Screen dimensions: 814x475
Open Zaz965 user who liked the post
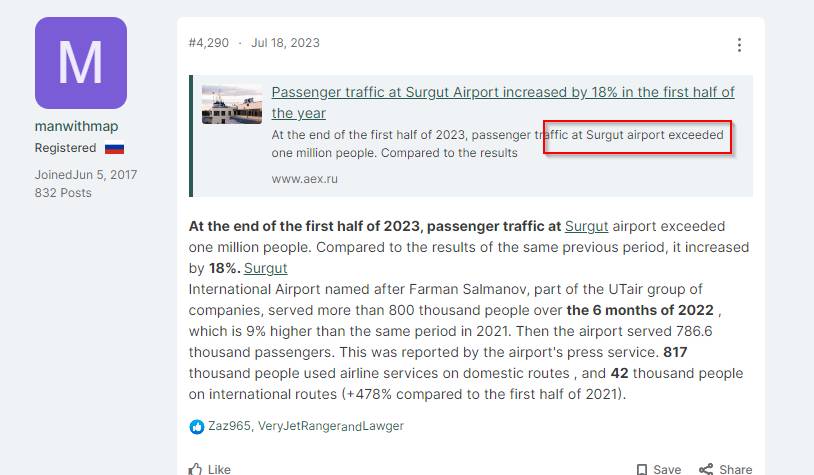point(228,426)
